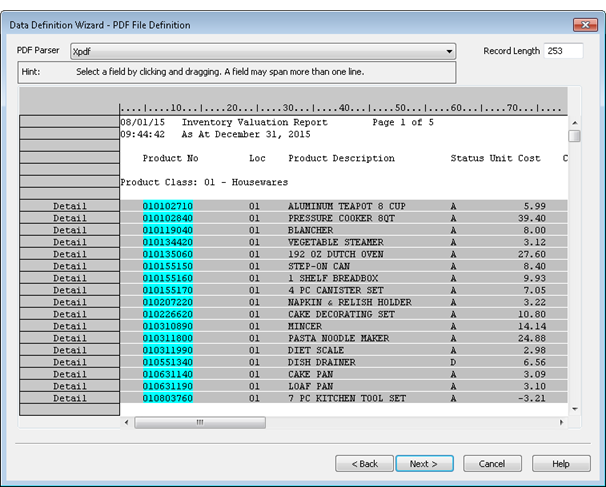Click the Back button
The image size is (606, 487).
(x=363, y=464)
